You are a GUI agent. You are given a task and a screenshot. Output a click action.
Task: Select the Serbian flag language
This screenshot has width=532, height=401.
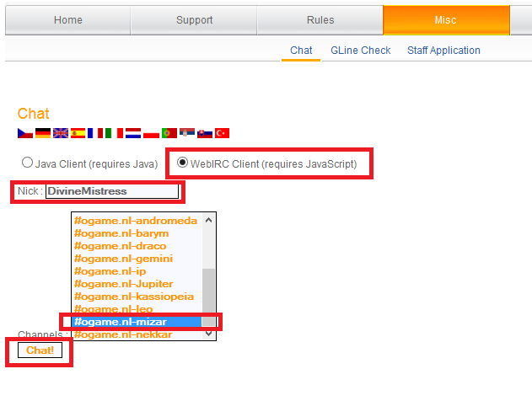click(187, 132)
